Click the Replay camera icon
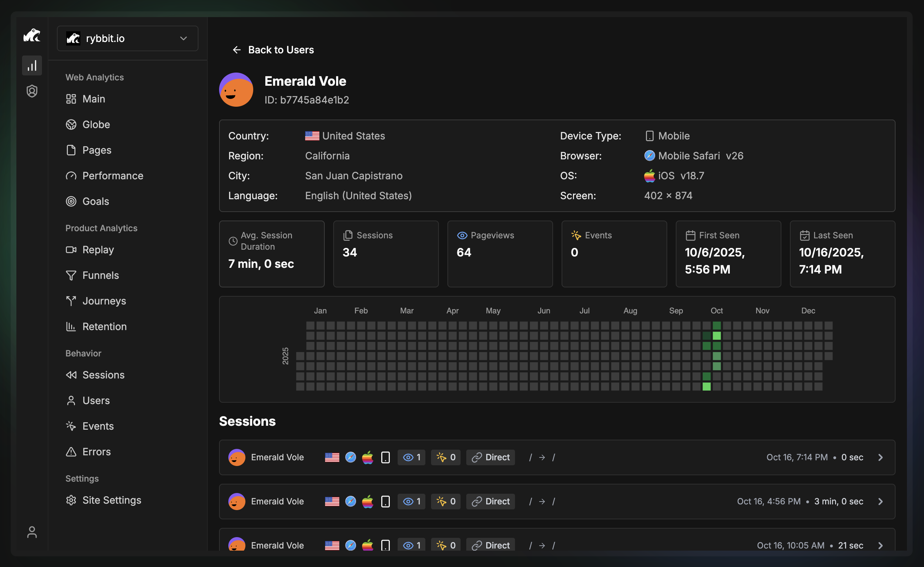 click(71, 250)
